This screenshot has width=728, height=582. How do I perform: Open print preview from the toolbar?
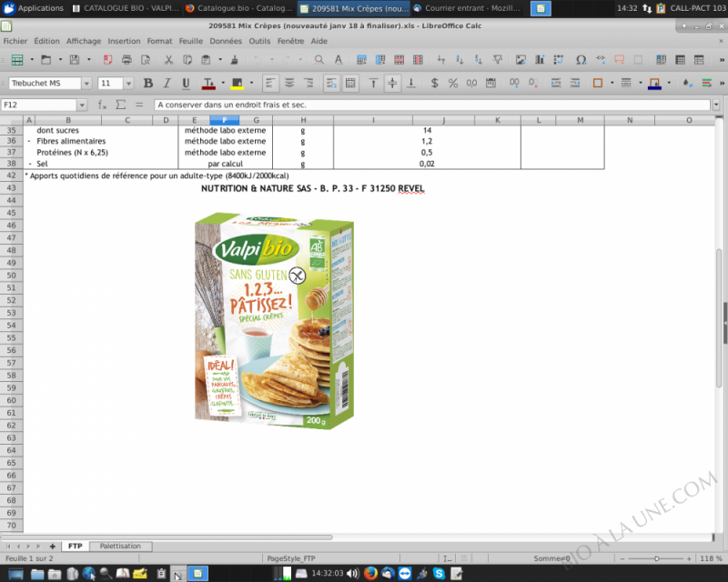[146, 59]
